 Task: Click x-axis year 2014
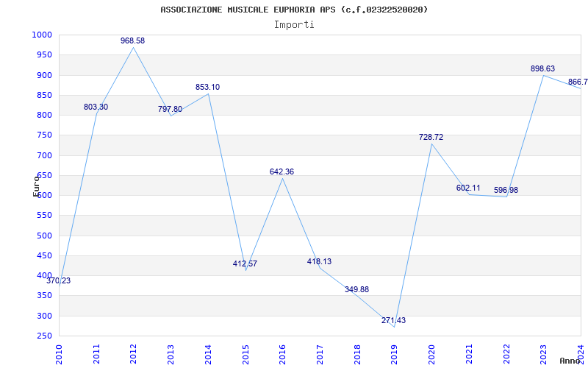(208, 354)
